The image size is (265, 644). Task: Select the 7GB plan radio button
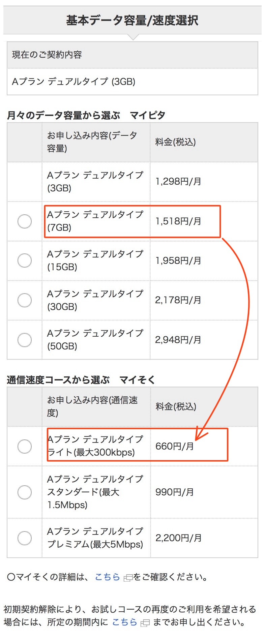(25, 221)
